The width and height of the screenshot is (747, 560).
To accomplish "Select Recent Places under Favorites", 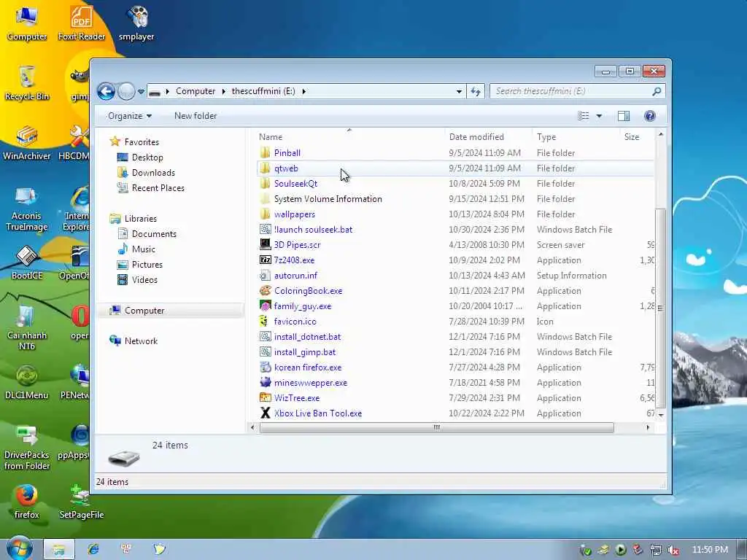I will tap(158, 187).
